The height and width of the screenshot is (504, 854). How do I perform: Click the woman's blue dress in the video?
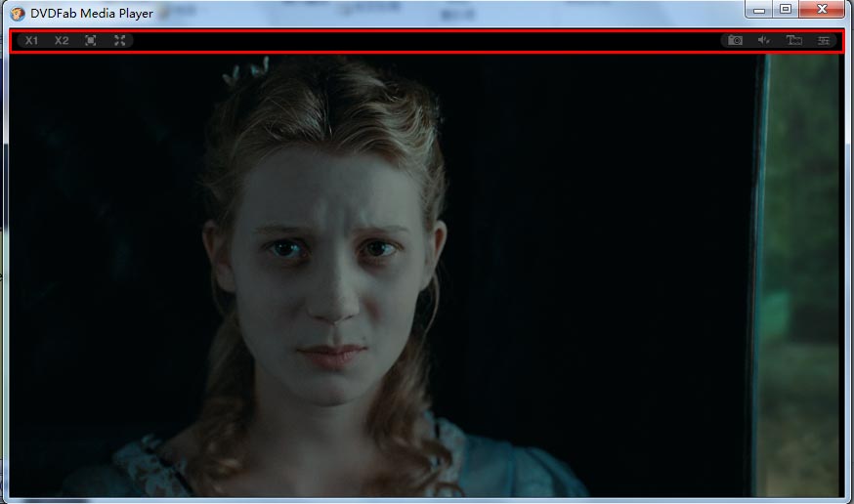coord(469,469)
